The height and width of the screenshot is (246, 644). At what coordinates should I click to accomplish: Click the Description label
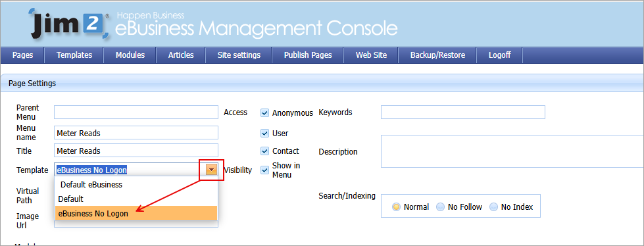coord(338,151)
